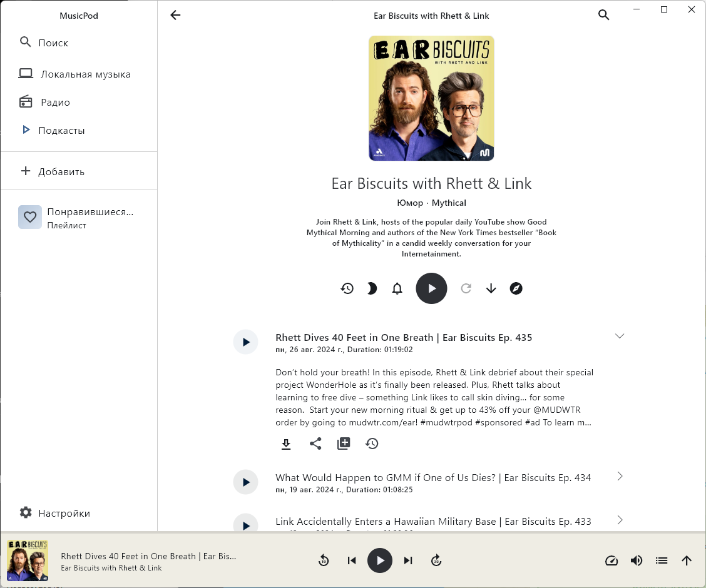This screenshot has height=588, width=706.
Task: Click the history clock icon under episode 435
Action: coord(372,444)
